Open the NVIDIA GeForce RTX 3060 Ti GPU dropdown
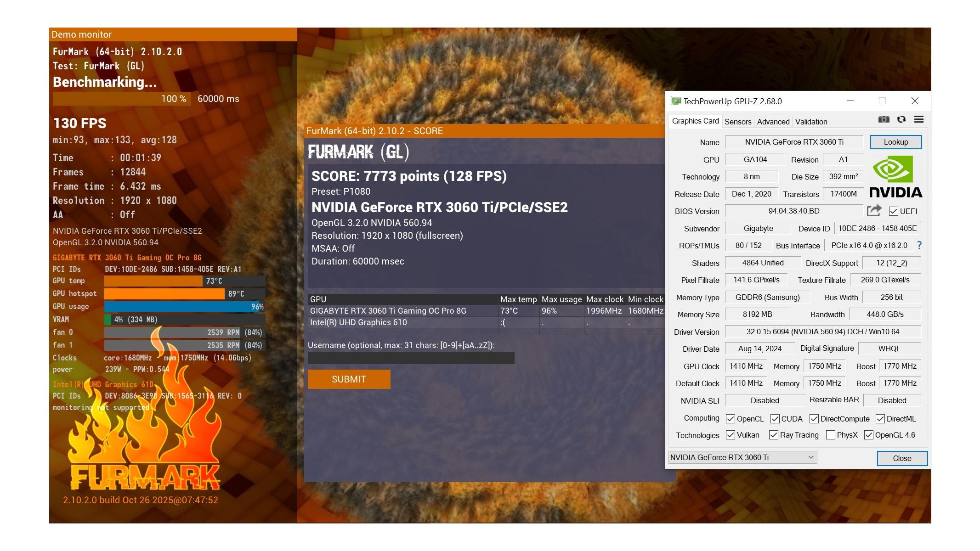Image resolution: width=980 pixels, height=551 pixels. [x=742, y=457]
